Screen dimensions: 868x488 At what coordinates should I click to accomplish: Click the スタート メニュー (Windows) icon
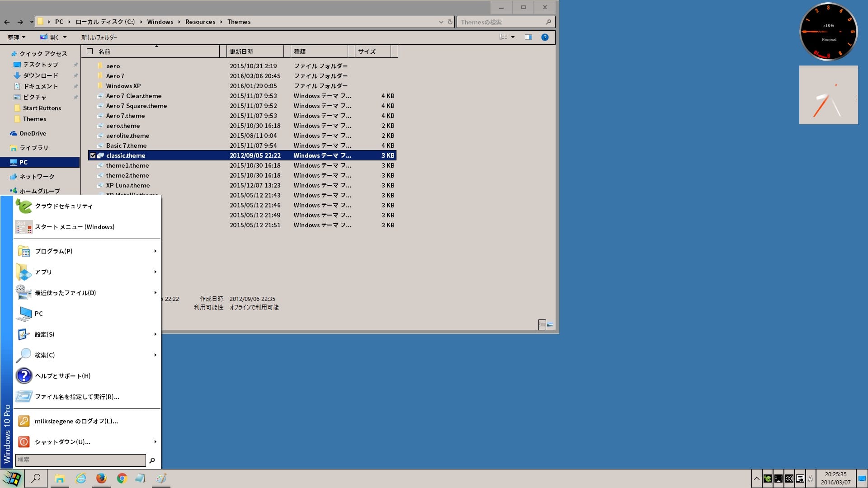24,226
